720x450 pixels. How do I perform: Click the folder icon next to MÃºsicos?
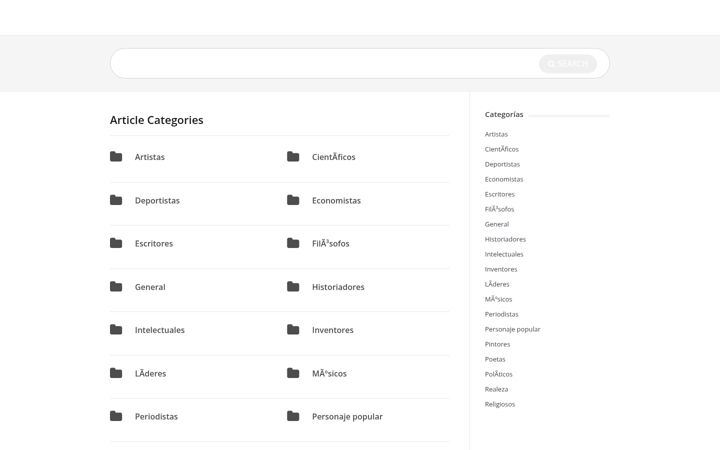[293, 373]
